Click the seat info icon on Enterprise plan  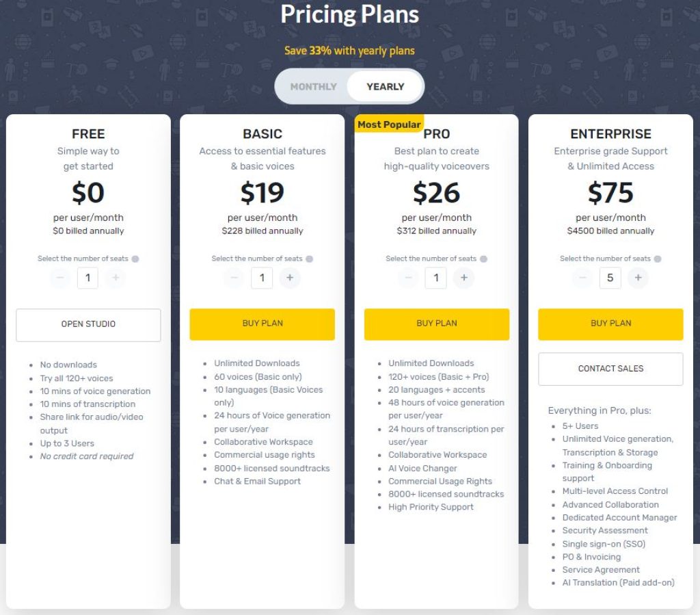(658, 259)
